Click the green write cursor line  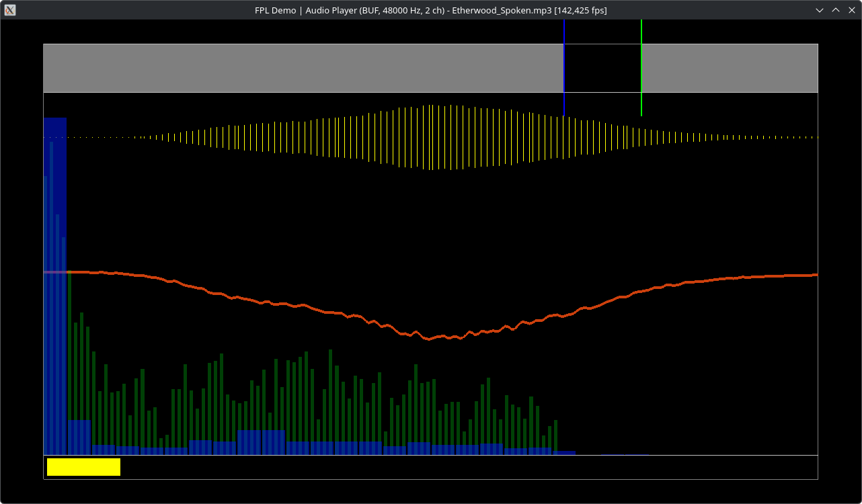pyautogui.click(x=641, y=68)
